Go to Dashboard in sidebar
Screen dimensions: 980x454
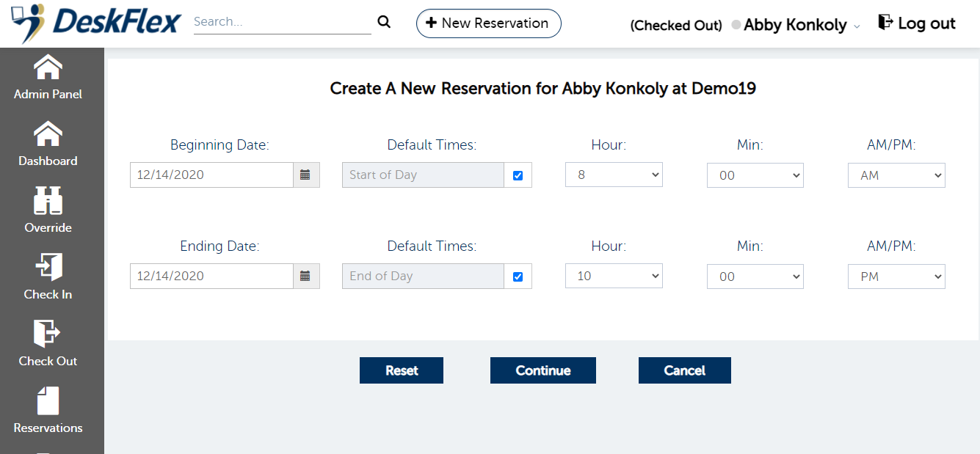coord(48,135)
